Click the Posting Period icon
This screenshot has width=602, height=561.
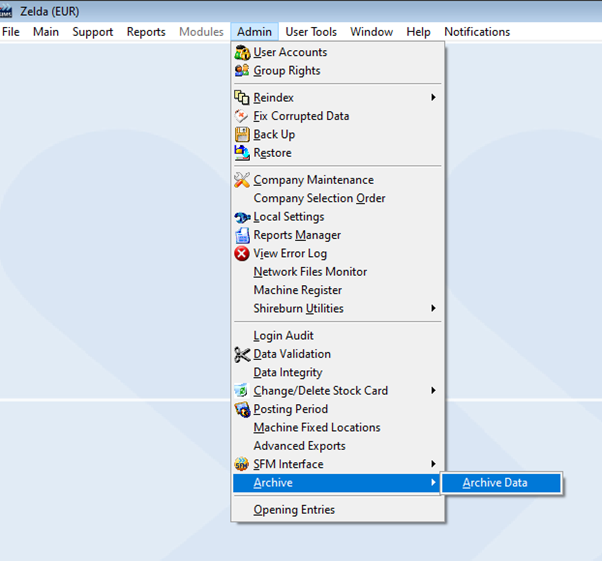[x=242, y=409]
